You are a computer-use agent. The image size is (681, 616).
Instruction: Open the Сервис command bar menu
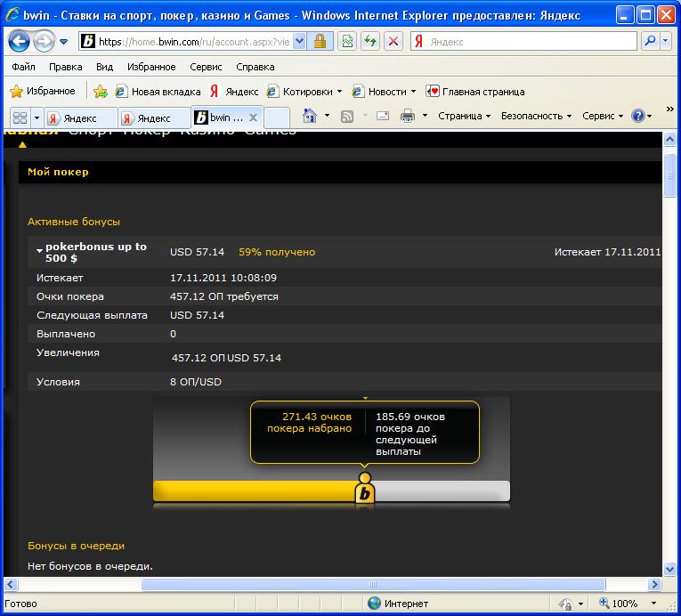click(603, 116)
